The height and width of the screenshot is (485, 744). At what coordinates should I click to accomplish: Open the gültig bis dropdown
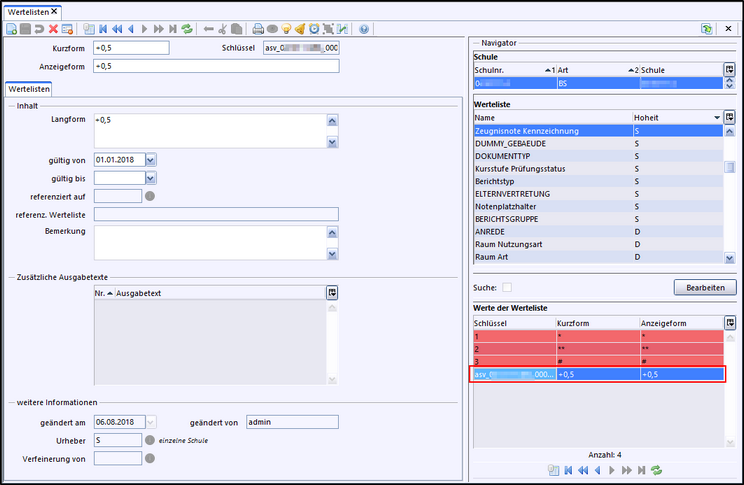(x=151, y=177)
